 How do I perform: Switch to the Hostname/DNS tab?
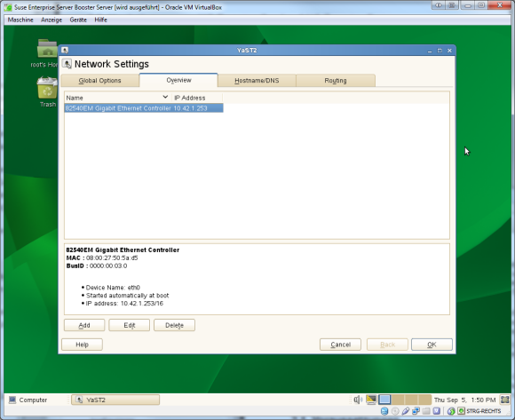[x=257, y=81]
